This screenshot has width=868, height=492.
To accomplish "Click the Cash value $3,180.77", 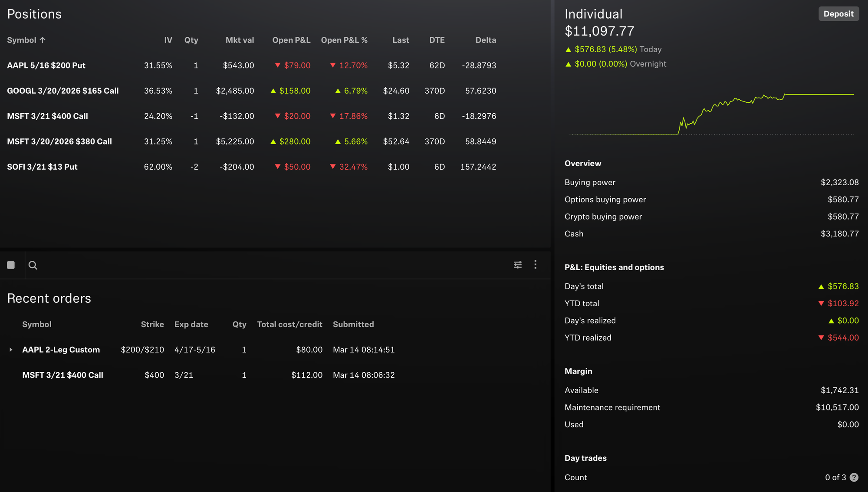I will pyautogui.click(x=839, y=234).
